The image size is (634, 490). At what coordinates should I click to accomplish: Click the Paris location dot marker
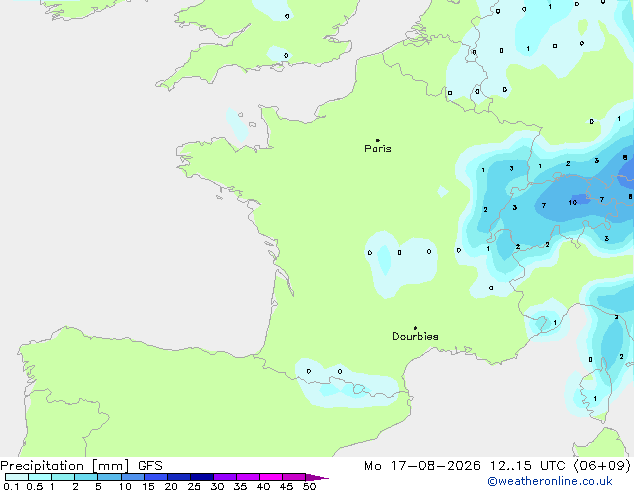tap(378, 140)
